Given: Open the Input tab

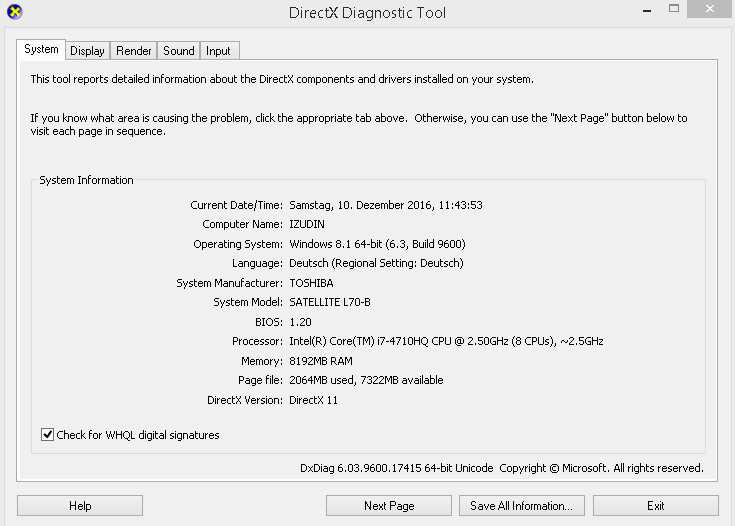Looking at the screenshot, I should (x=218, y=51).
